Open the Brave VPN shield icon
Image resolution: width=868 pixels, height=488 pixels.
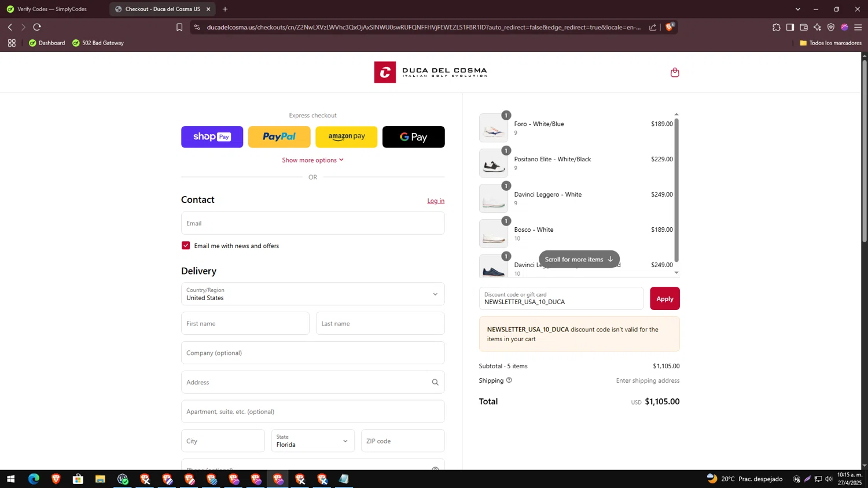pos(831,27)
